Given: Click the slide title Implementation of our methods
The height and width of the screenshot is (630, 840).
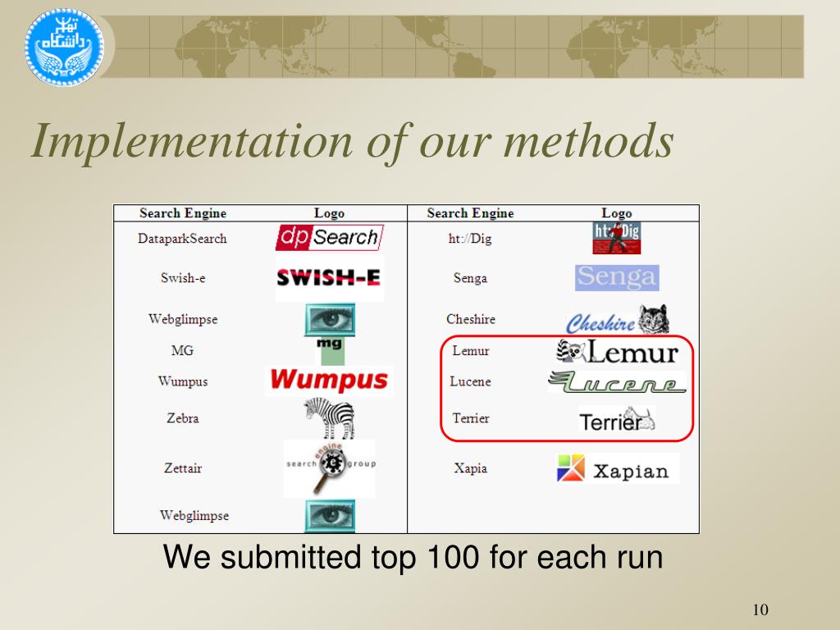Looking at the screenshot, I should coord(352,141).
